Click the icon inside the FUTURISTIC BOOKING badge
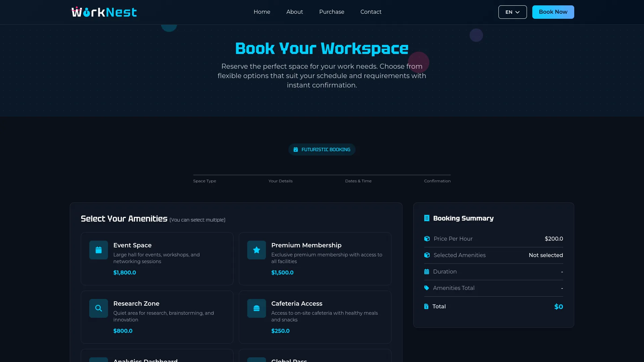Screen dimensions: 644x362 (x=296, y=149)
